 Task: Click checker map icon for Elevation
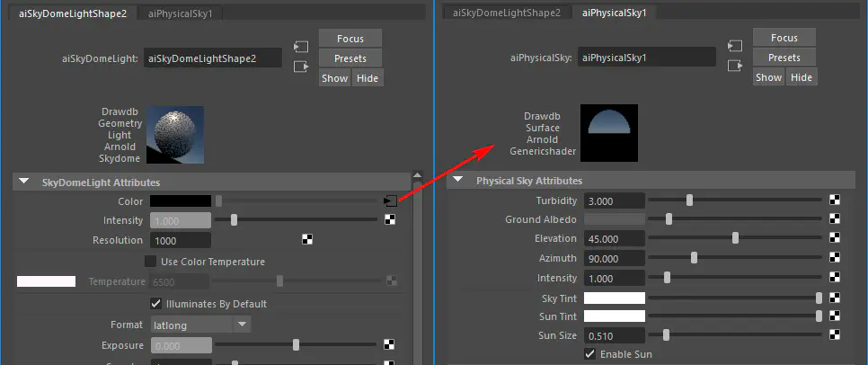tap(835, 239)
